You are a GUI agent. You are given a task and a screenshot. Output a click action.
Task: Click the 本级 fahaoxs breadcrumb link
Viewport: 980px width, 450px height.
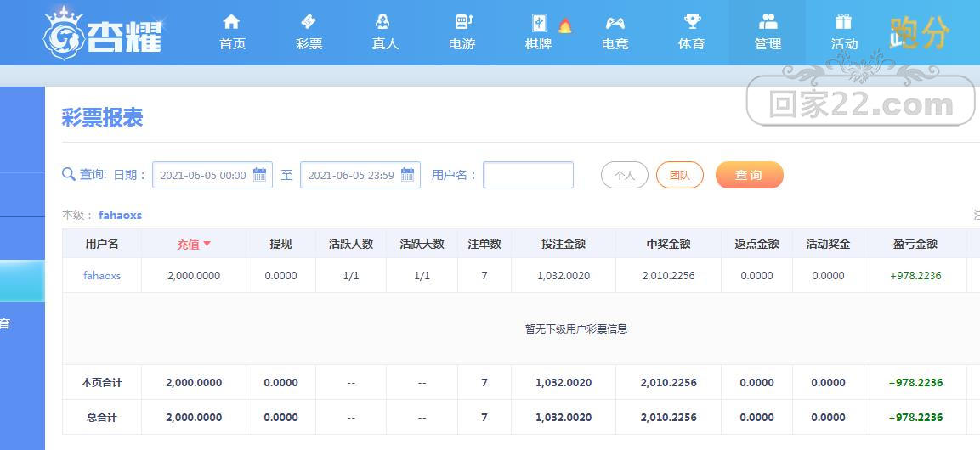pyautogui.click(x=120, y=216)
